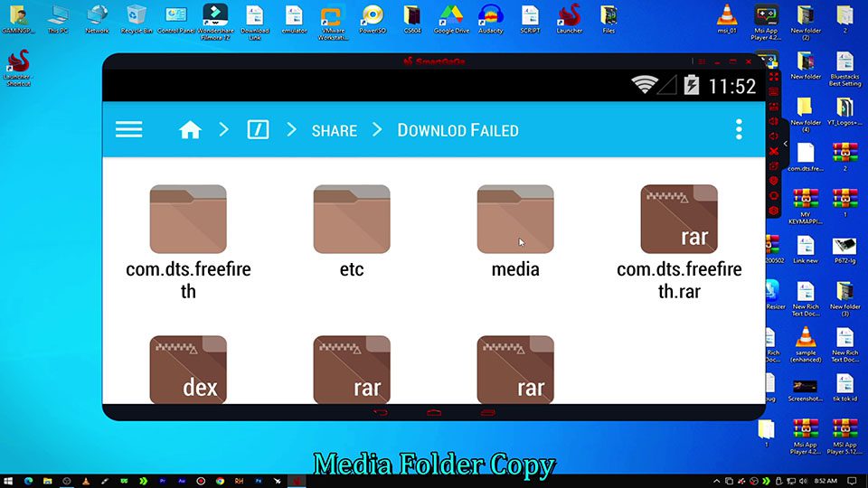Screen dimensions: 868x488
Task: Open VMware Workstation desktop shortcut
Action: (x=333, y=22)
